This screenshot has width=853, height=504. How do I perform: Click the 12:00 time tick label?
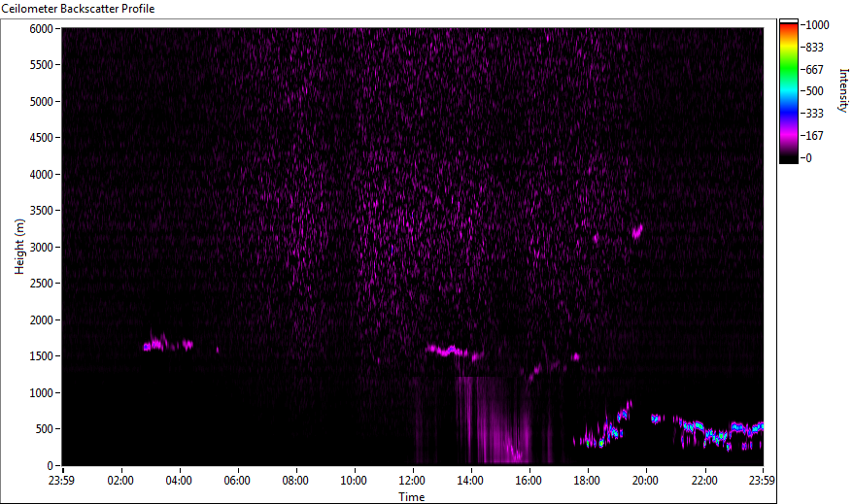(412, 481)
